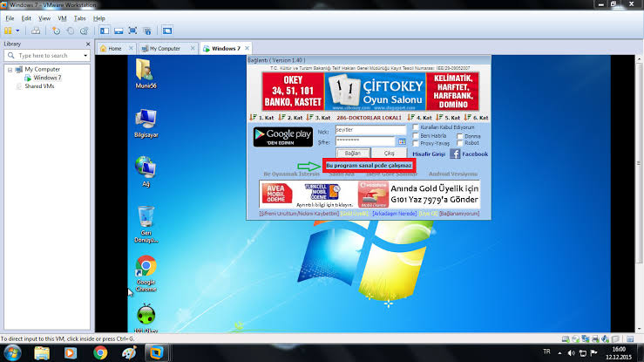This screenshot has height=362, width=644.
Task: Switch to the Home tab
Action: [x=114, y=49]
